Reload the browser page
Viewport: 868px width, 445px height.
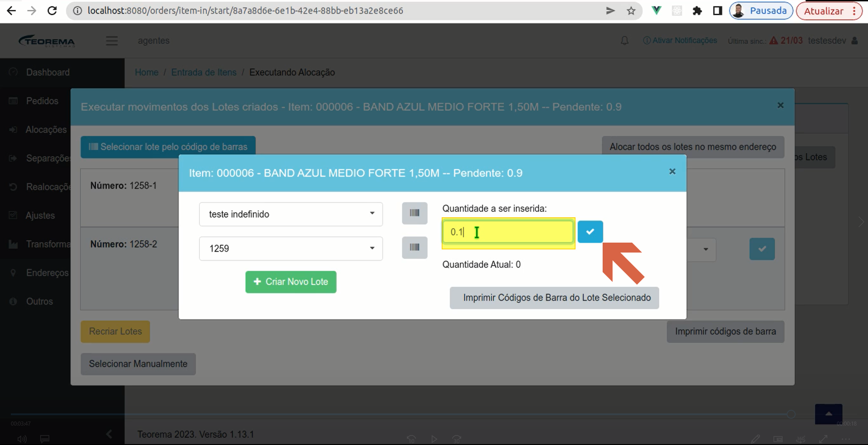(x=52, y=11)
